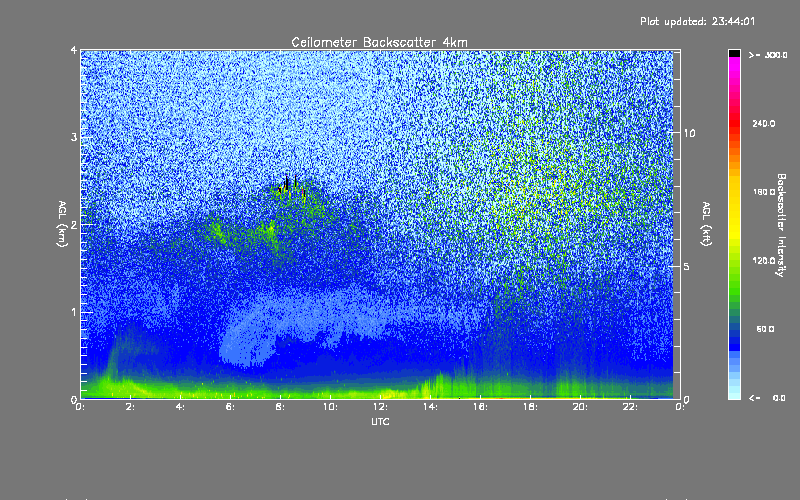The image size is (800, 500).
Task: Click the 'AGL (km)' left axis label
Action: click(x=62, y=224)
